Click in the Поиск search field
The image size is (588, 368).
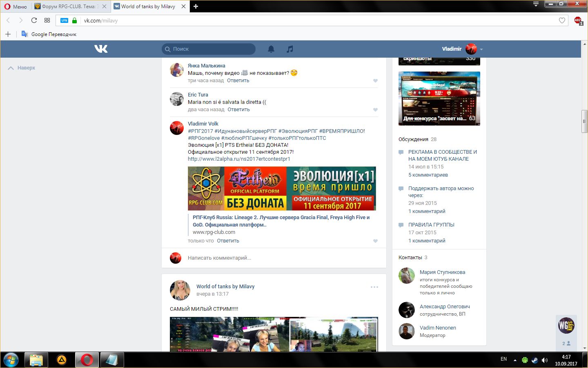pos(209,49)
